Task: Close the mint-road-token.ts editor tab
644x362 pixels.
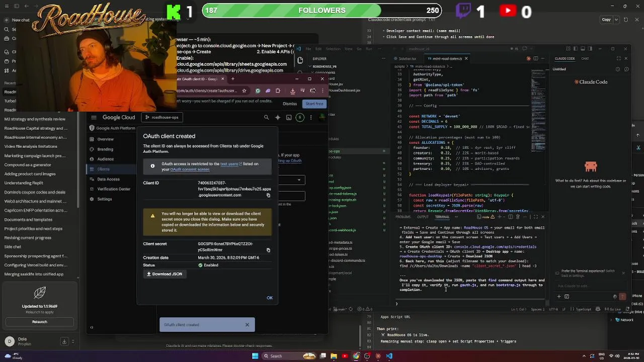Action: pyautogui.click(x=466, y=58)
